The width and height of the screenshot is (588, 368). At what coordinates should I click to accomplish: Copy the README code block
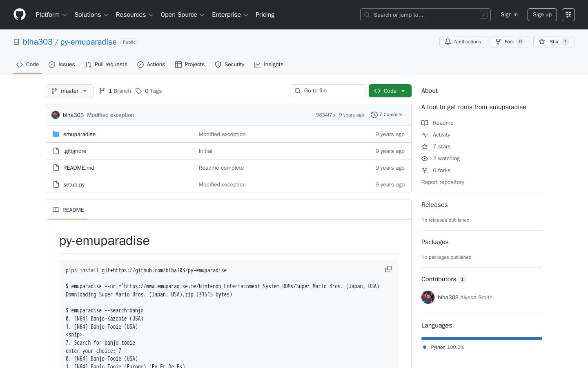pyautogui.click(x=388, y=269)
